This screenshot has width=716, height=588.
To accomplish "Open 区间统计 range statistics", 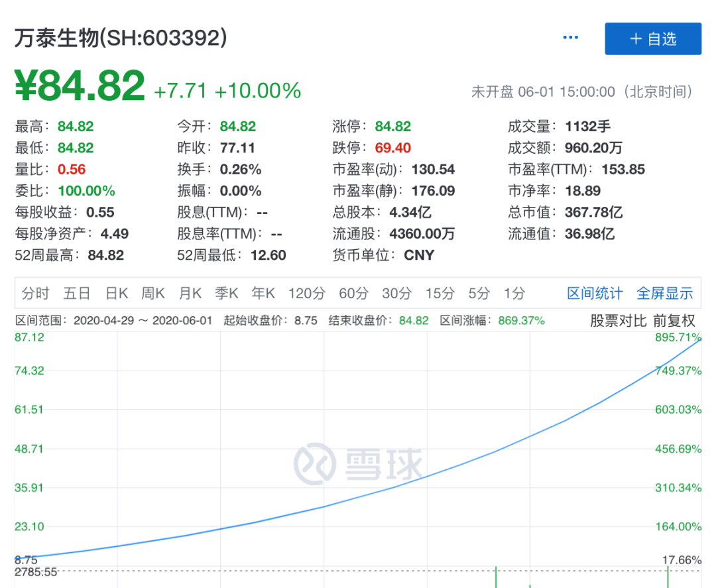I will click(x=595, y=293).
